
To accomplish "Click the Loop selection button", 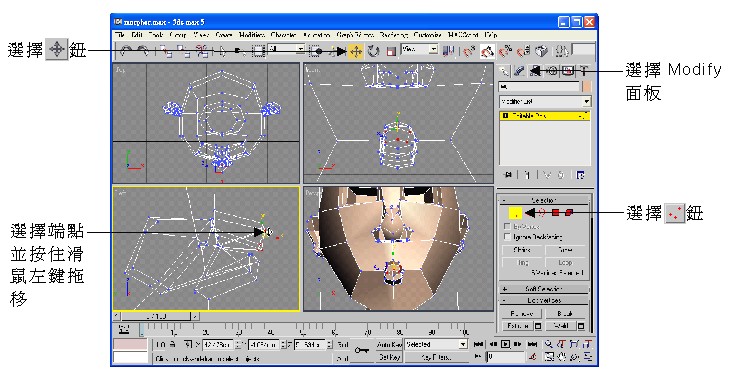I will pyautogui.click(x=565, y=262).
